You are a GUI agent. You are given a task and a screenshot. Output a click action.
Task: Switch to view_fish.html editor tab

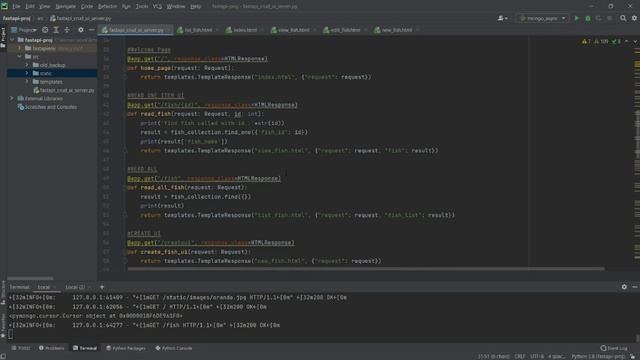coord(293,30)
